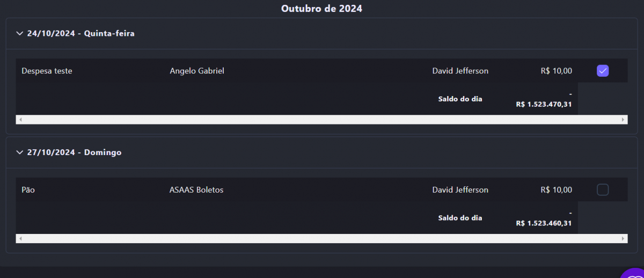Viewport: 644px width, 278px height.
Task: Click the Angelo Gabriel cell
Action: click(196, 71)
